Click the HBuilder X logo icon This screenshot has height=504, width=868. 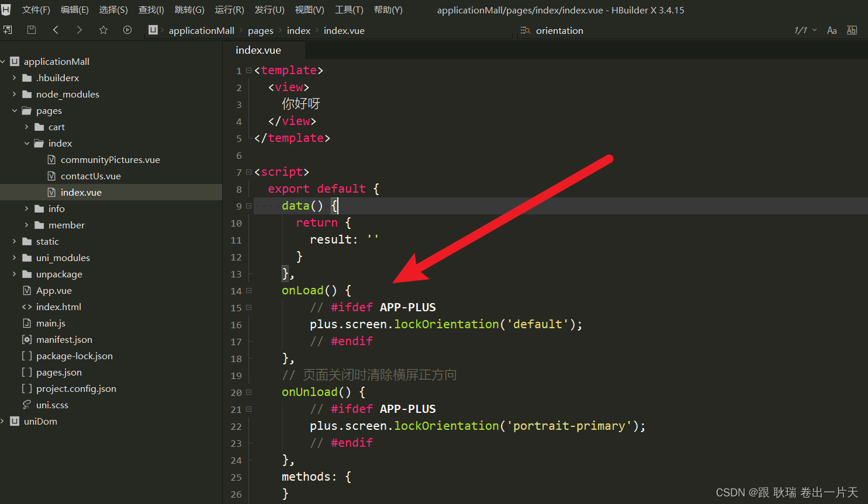(x=6, y=10)
